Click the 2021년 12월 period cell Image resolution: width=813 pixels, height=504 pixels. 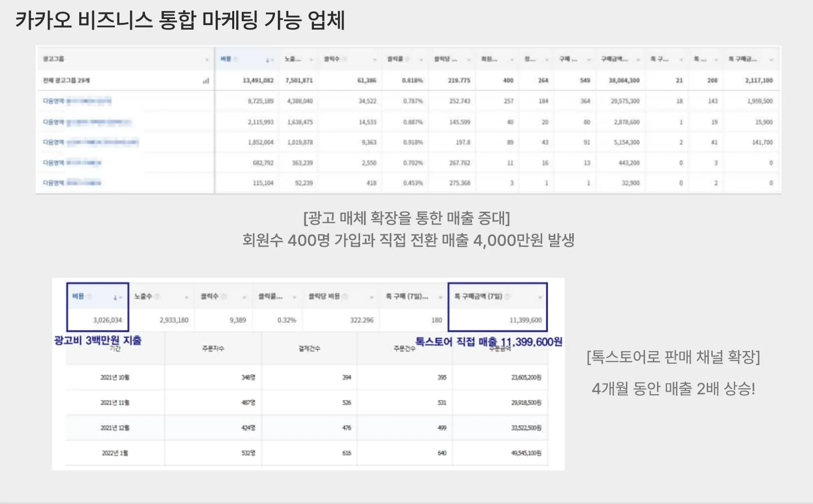(115, 428)
